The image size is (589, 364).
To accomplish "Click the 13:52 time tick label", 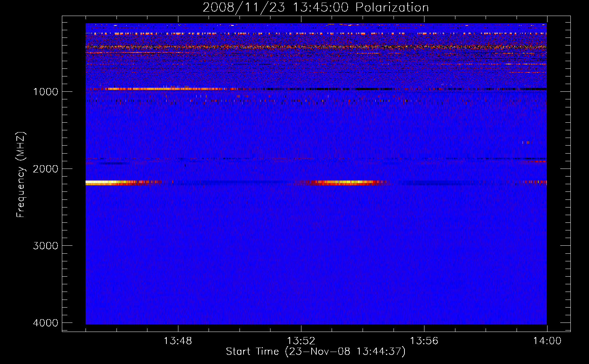I will tap(301, 341).
